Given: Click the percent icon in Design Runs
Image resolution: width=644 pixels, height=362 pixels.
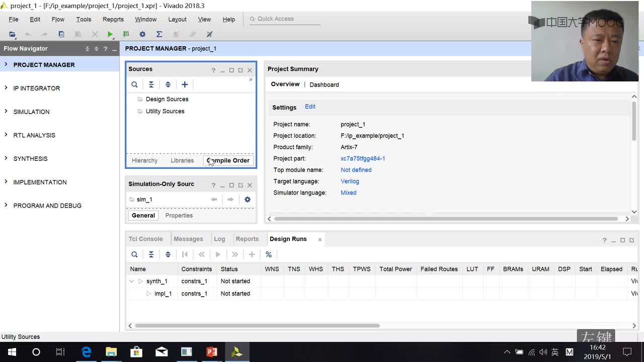Looking at the screenshot, I should click(x=269, y=254).
